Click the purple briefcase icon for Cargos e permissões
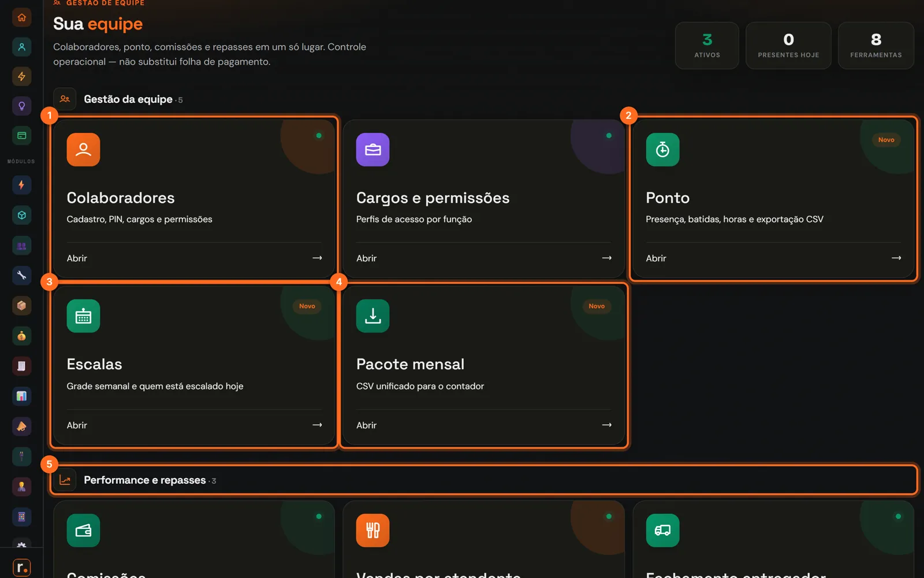This screenshot has width=924, height=578. click(373, 150)
